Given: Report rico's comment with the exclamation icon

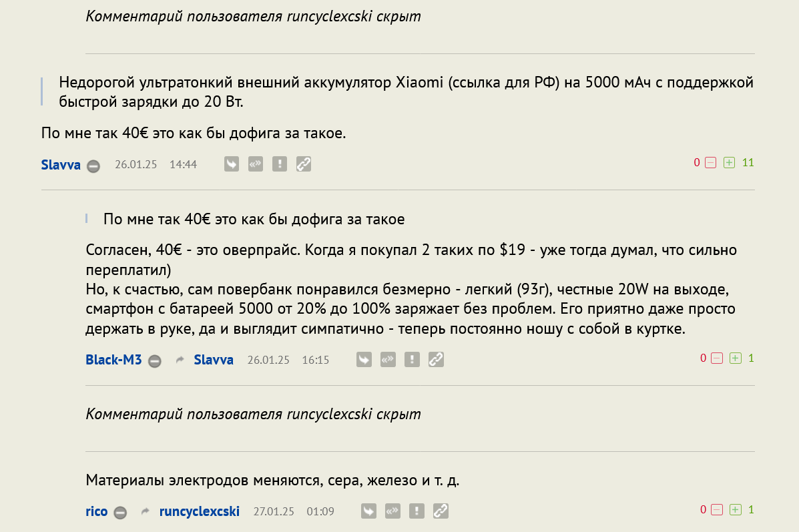Looking at the screenshot, I should (417, 511).
